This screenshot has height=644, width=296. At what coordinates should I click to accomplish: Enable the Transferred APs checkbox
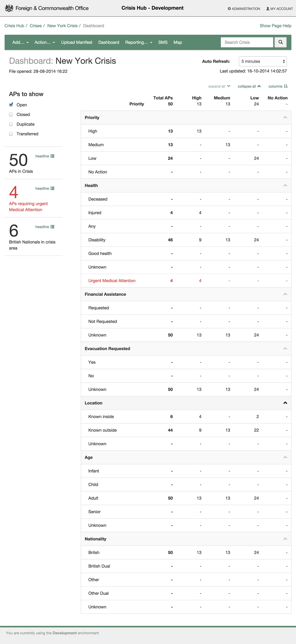pyautogui.click(x=11, y=134)
